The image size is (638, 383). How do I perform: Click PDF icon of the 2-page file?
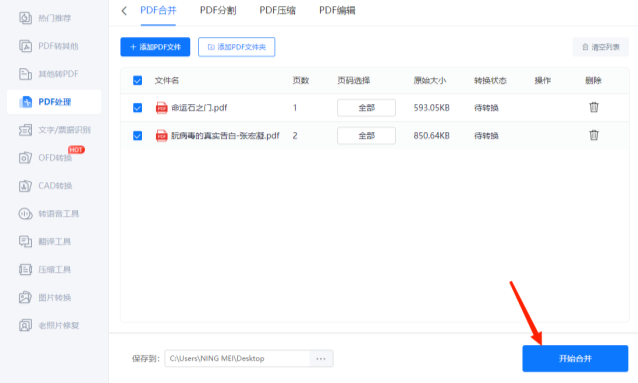tap(162, 136)
